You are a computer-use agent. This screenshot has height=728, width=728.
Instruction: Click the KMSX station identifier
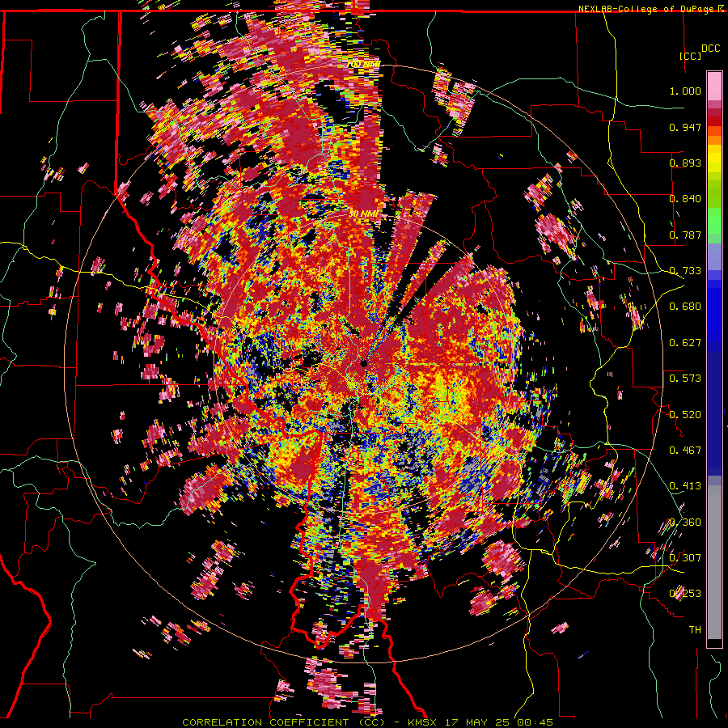tap(422, 722)
